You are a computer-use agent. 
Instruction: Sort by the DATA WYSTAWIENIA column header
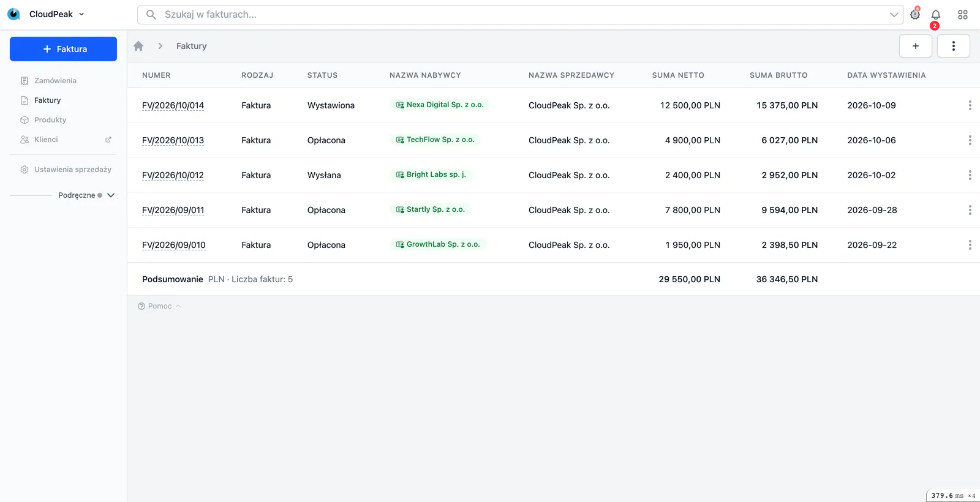pos(886,75)
